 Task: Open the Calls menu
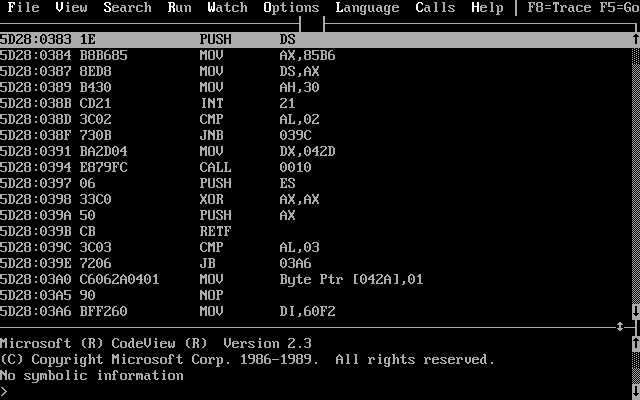pos(435,8)
